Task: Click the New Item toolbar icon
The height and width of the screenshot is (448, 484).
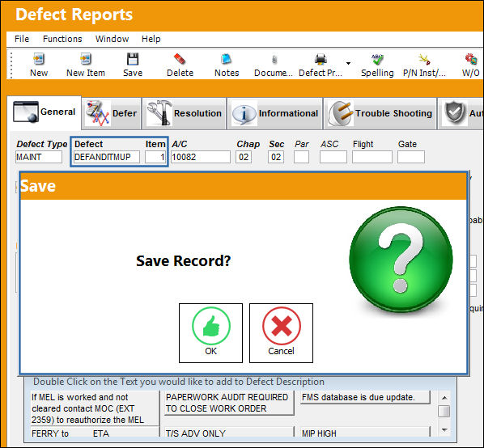Action: pyautogui.click(x=86, y=58)
